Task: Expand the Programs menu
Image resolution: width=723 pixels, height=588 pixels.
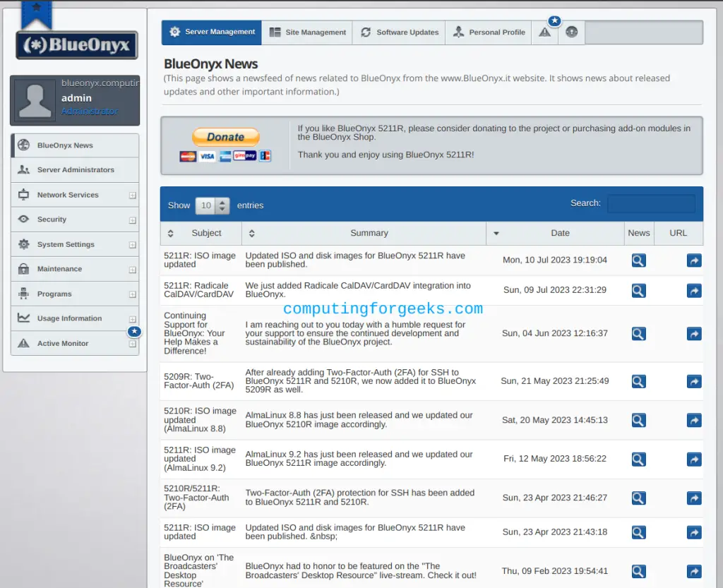Action: tap(132, 294)
